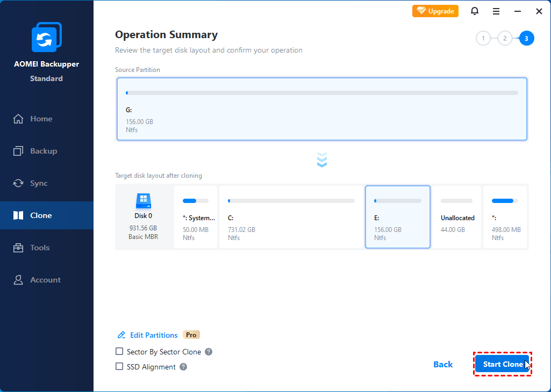Click the Backup copy icon
The width and height of the screenshot is (551, 392).
click(18, 151)
